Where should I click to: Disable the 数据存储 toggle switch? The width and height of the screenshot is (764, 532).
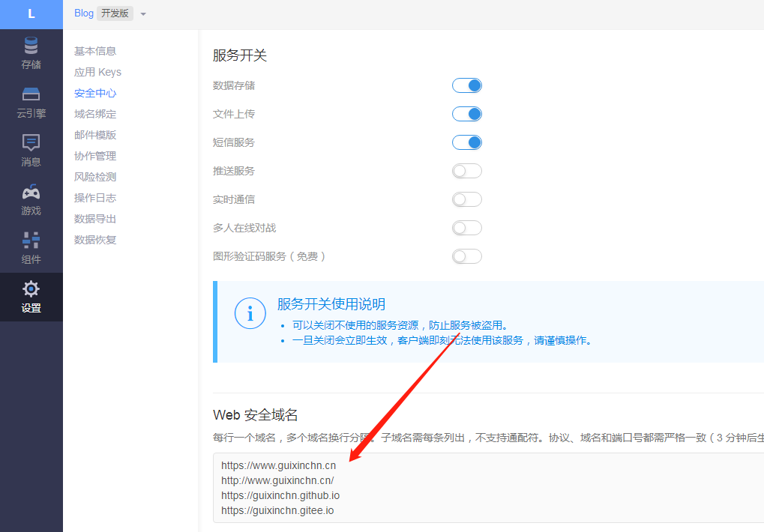pyautogui.click(x=466, y=85)
